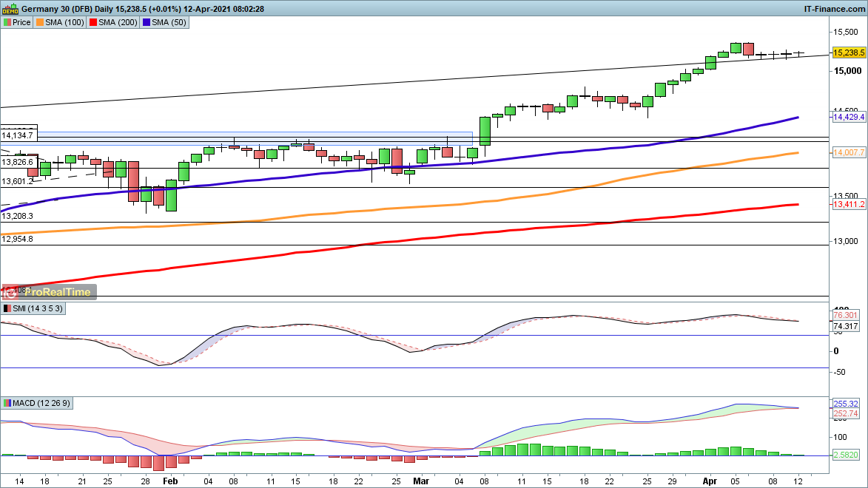The width and height of the screenshot is (868, 488).
Task: Open the Price indicator settings label
Action: point(17,22)
